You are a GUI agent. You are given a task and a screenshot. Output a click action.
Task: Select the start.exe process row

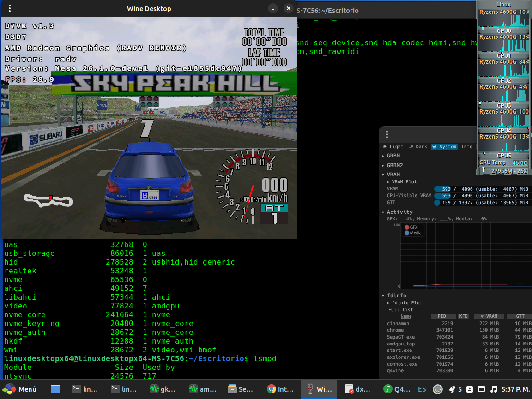click(x=459, y=351)
